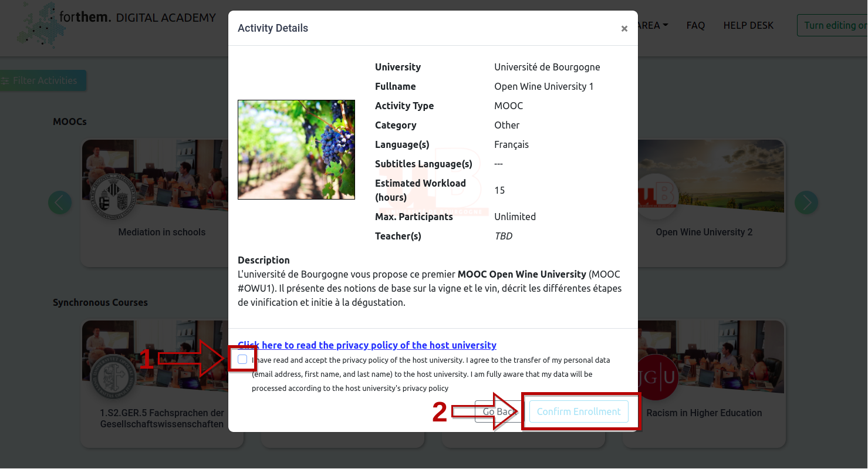Click the 'Unlimited' max participants value
The image size is (868, 469).
coord(515,217)
